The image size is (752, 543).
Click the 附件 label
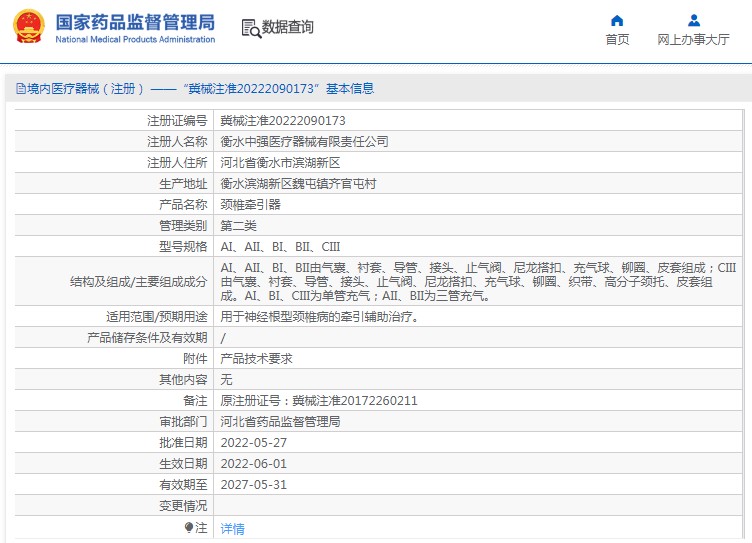(195, 359)
